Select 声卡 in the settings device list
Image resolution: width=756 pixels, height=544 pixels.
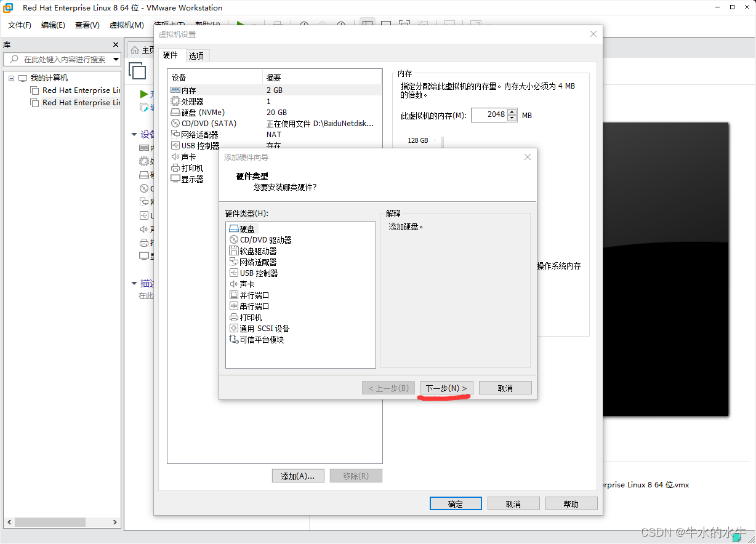pyautogui.click(x=184, y=157)
